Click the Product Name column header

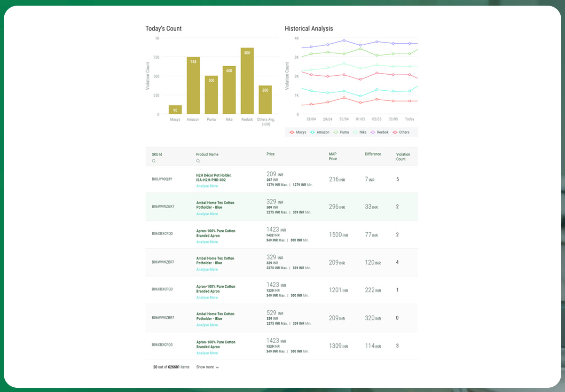coord(207,154)
